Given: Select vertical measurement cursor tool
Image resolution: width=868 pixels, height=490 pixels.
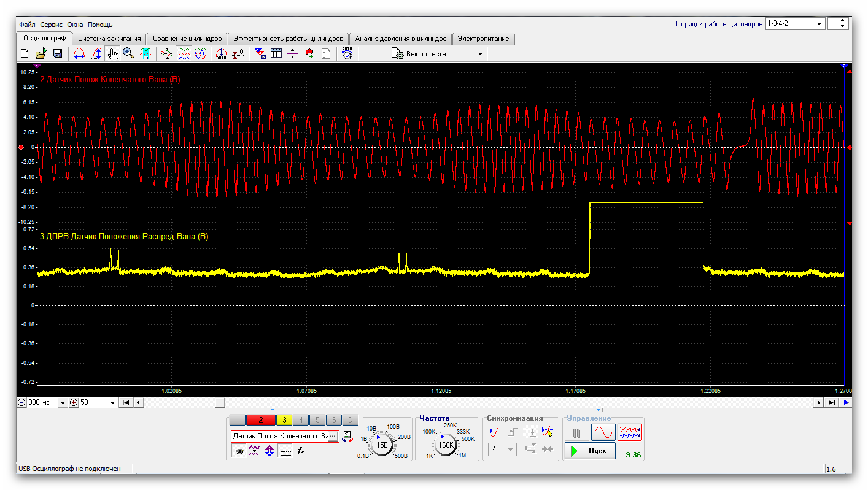Looking at the screenshot, I should 96,53.
